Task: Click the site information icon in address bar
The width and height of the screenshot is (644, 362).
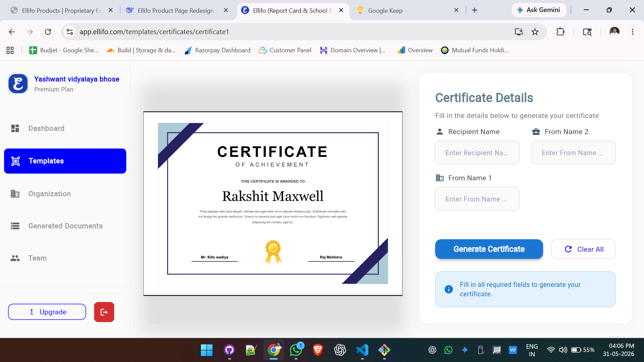Action: click(x=70, y=32)
